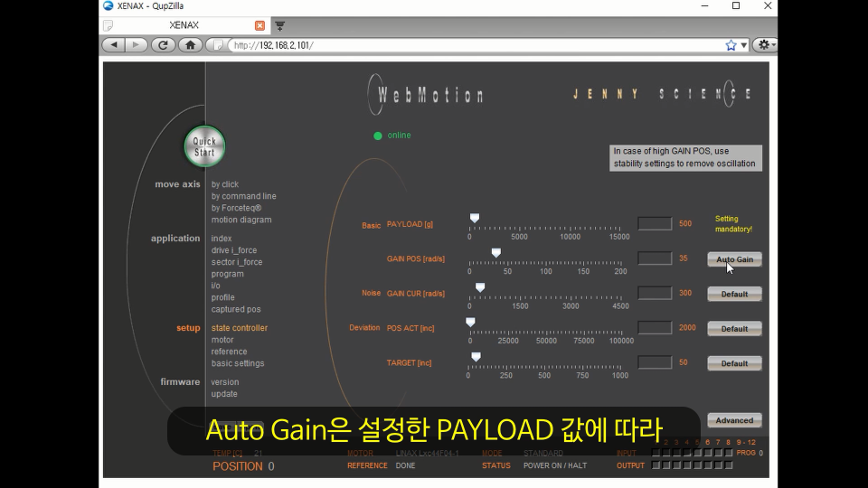
Task: Open move axis 'by command line'
Action: (x=243, y=196)
